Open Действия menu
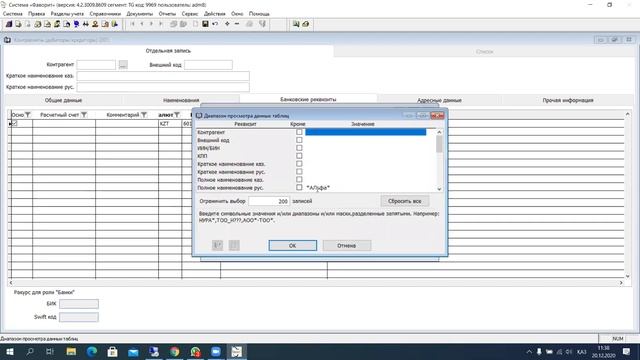 215,13
